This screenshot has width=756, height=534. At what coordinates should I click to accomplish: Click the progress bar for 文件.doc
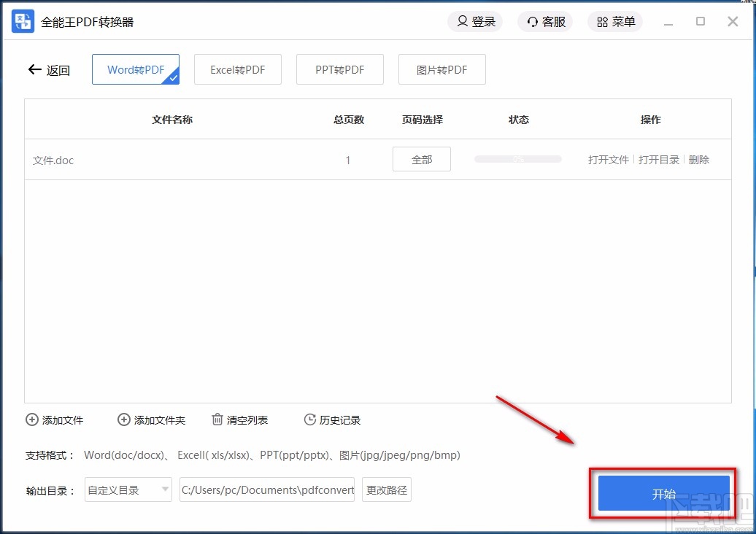tap(517, 158)
